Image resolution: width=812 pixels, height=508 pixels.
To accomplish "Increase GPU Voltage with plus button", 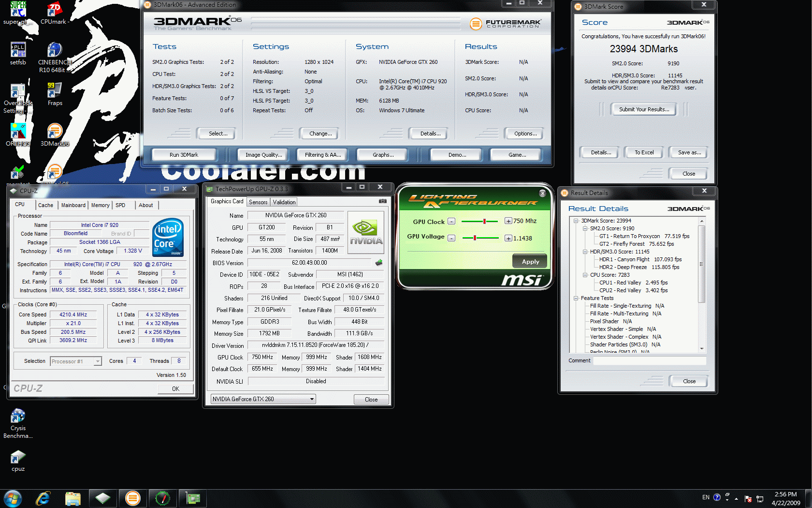I will (x=508, y=238).
